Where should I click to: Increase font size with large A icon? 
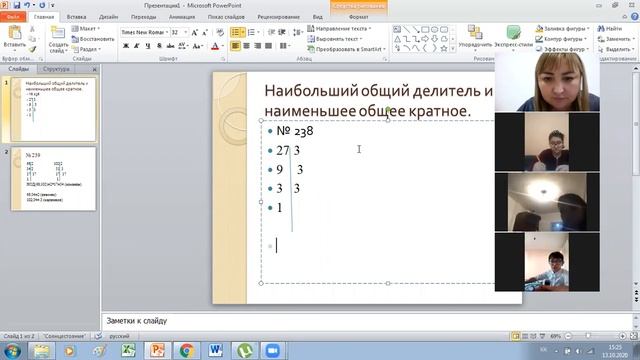[x=195, y=33]
